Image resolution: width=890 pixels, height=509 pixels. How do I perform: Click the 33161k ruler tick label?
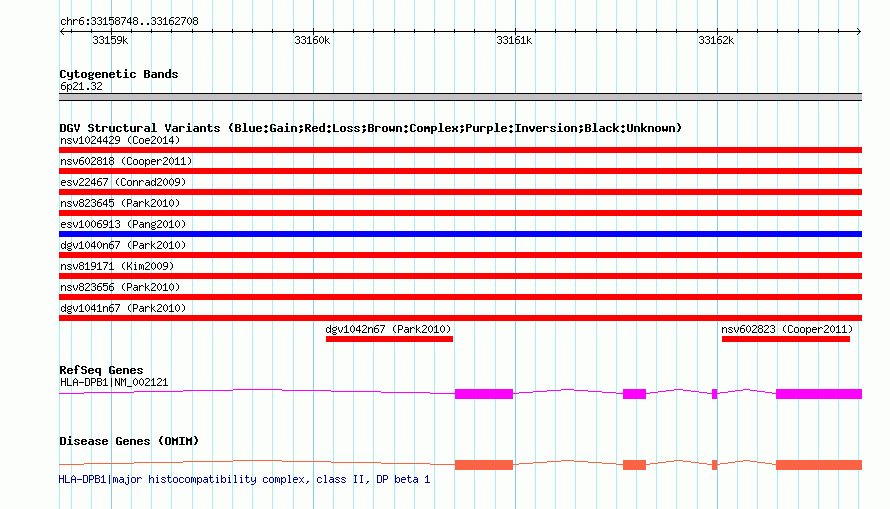click(514, 41)
